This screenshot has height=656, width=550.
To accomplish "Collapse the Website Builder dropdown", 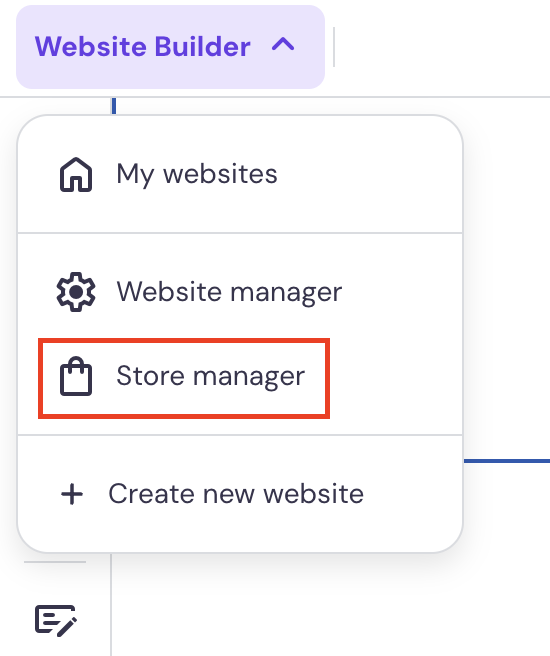I will [170, 47].
